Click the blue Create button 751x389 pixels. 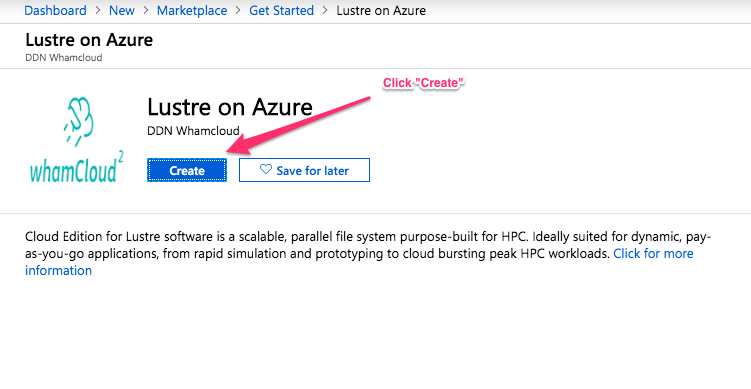(x=187, y=171)
